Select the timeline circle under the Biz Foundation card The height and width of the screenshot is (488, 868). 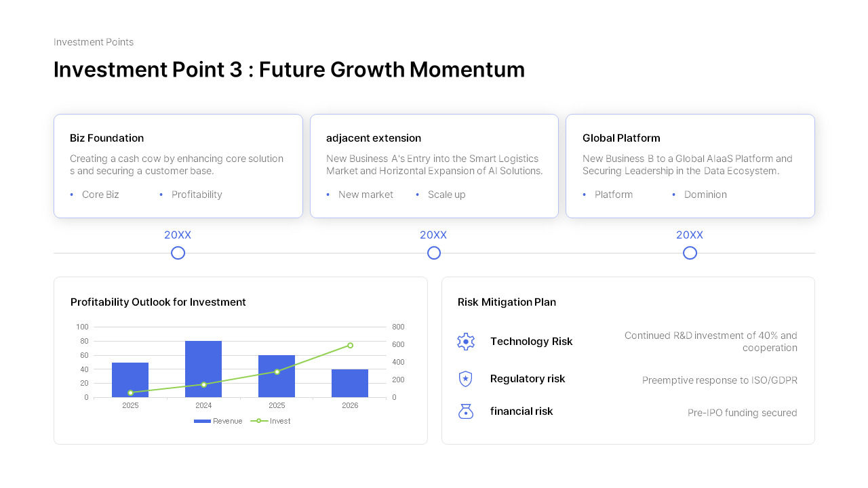click(x=178, y=253)
